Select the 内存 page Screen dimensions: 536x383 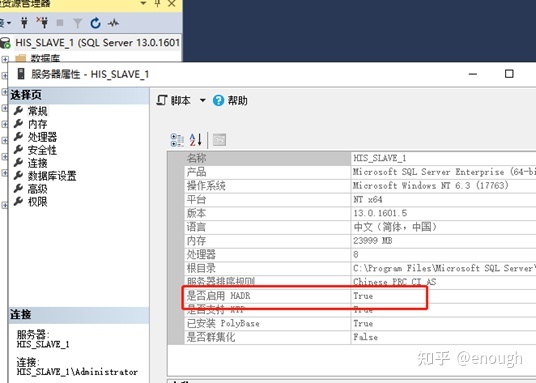pos(38,124)
